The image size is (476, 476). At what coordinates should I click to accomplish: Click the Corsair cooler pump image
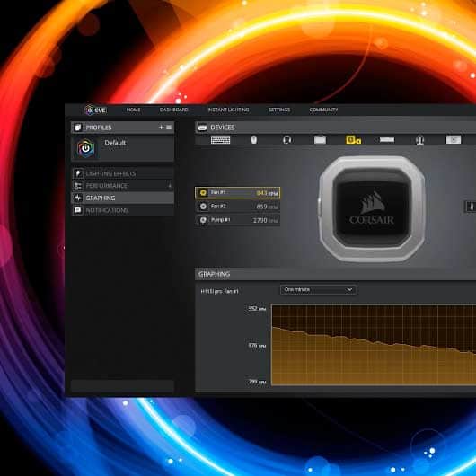(x=372, y=209)
